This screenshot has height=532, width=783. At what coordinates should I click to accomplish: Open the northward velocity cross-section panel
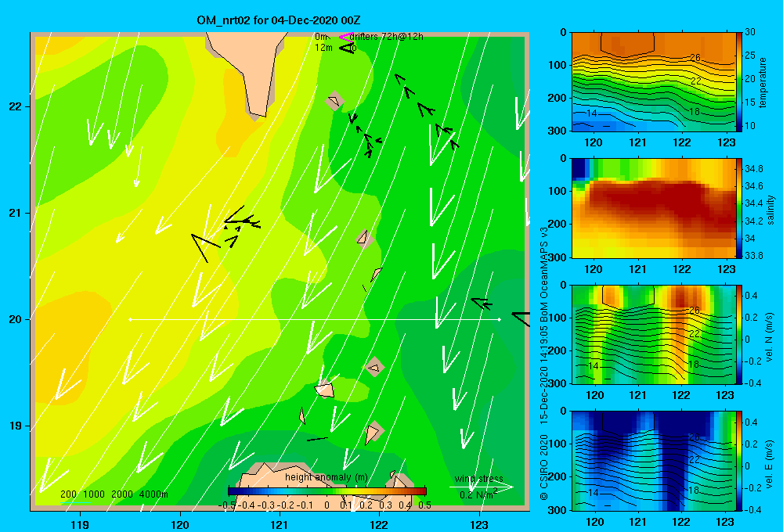pyautogui.click(x=653, y=335)
